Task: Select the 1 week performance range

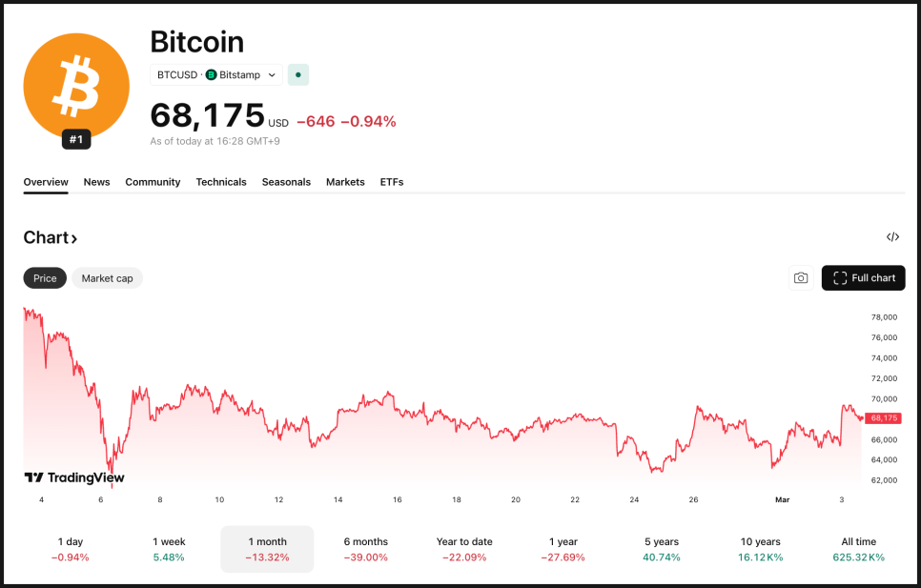Action: [169, 549]
